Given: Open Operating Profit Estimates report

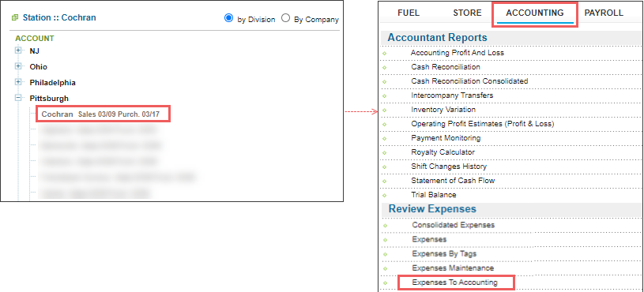Looking at the screenshot, I should [x=483, y=123].
